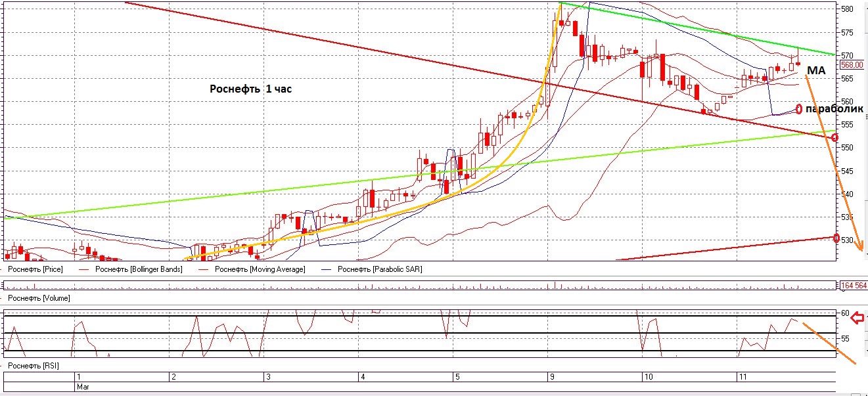
Task: Click the Mar month label on time axis
Action: (83, 387)
